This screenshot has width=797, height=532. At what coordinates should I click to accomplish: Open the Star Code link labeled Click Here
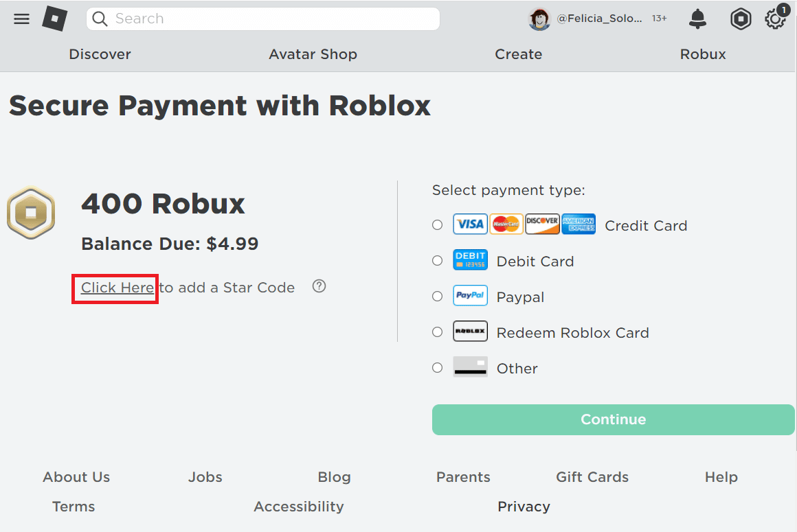point(114,287)
